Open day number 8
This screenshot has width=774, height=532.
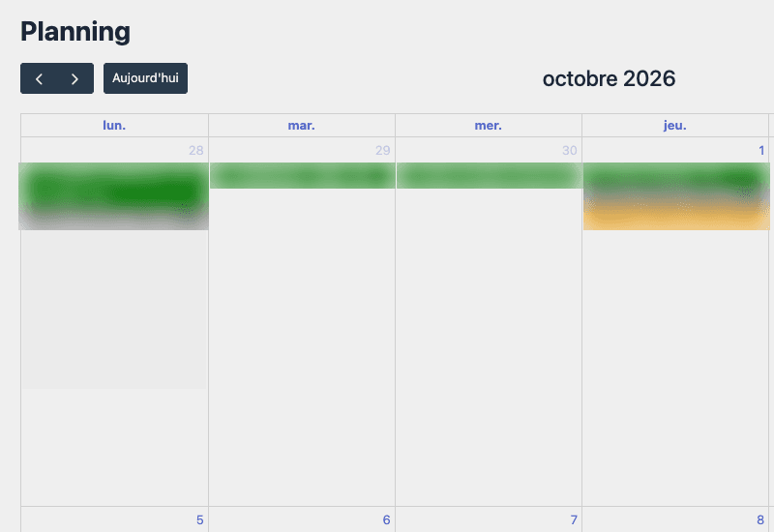point(760,519)
